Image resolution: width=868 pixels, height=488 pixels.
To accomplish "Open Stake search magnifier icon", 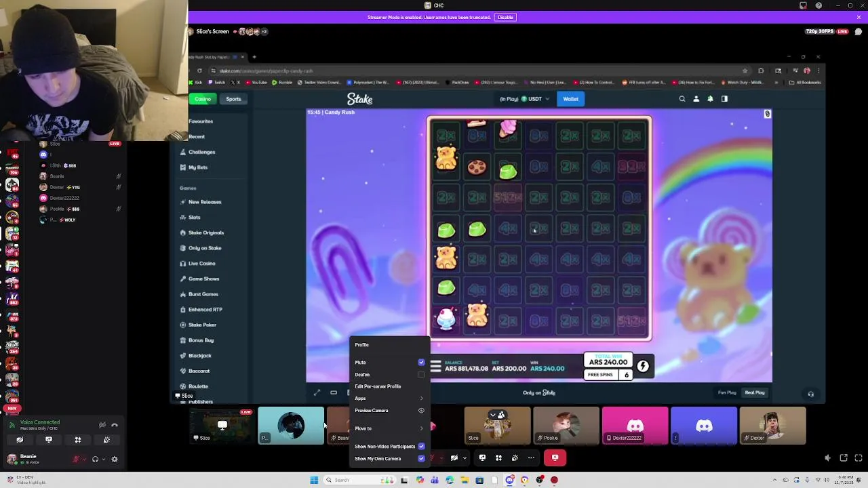I will pyautogui.click(x=682, y=99).
